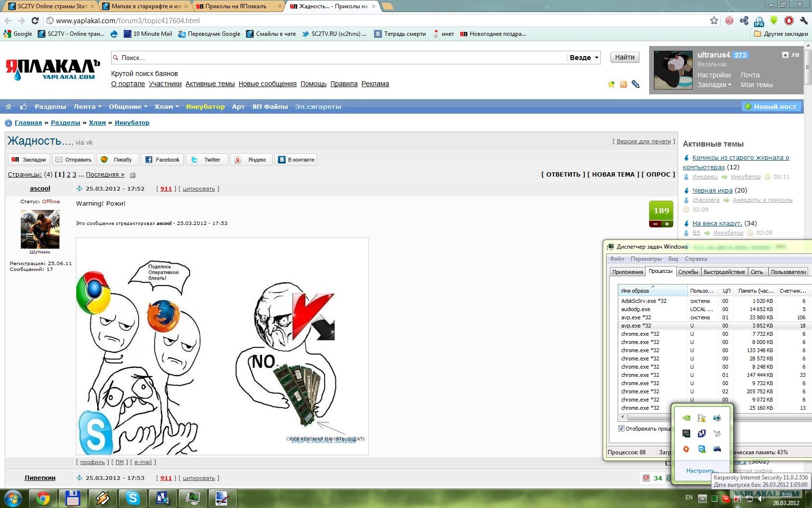Click ОТВЕТИТЬ to reply to the topic
Viewport: 812px width, 508px height.
click(x=563, y=175)
